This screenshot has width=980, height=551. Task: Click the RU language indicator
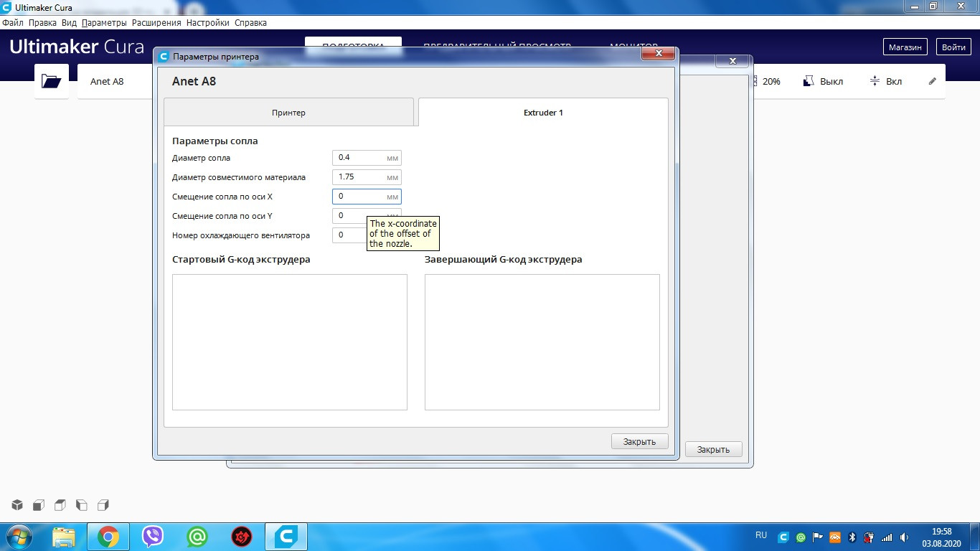click(x=761, y=535)
